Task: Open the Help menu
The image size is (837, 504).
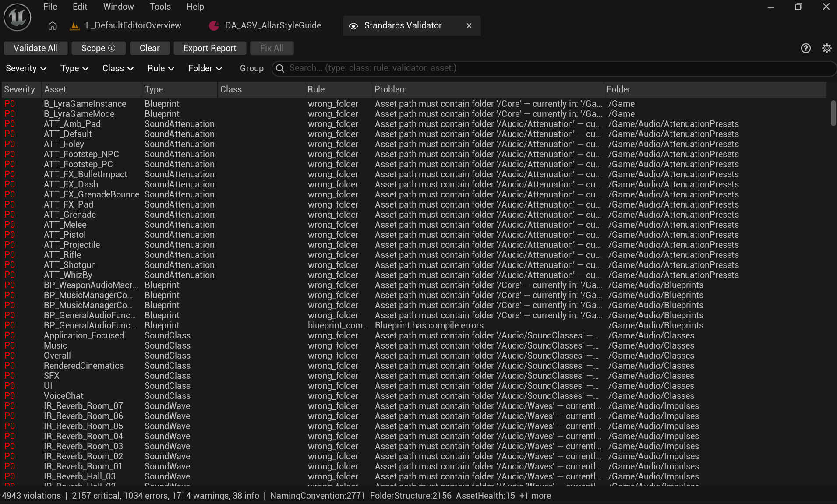Action: pos(195,7)
